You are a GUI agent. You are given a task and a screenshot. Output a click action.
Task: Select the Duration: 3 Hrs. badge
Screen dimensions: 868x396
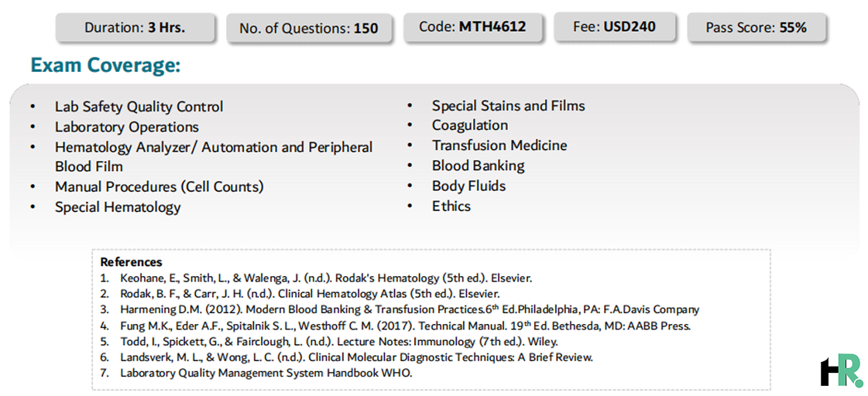tap(135, 28)
